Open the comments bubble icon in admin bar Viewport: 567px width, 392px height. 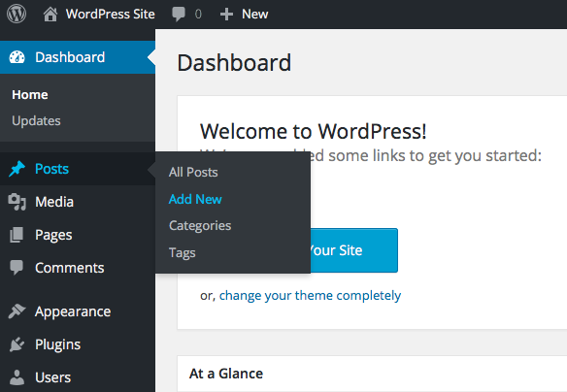pos(179,15)
